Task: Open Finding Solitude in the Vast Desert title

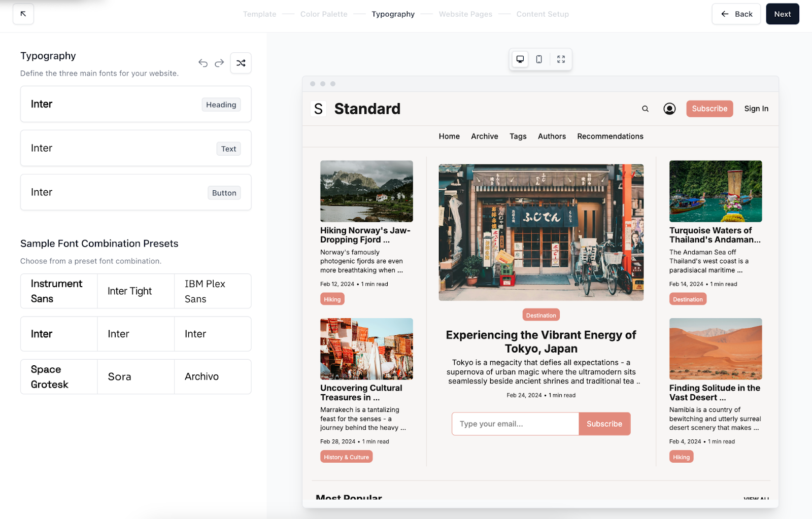Action: (715, 393)
